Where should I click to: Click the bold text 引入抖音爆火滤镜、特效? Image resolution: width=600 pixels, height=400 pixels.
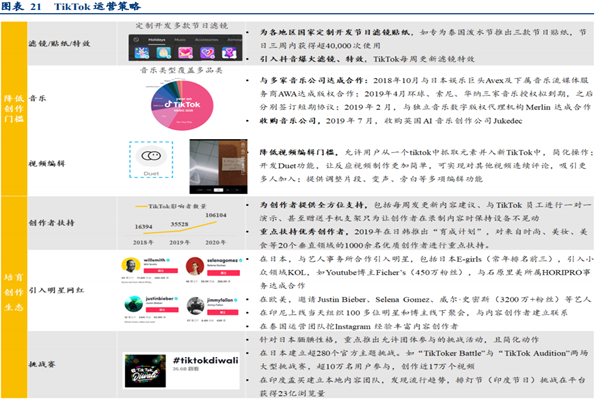coord(312,59)
